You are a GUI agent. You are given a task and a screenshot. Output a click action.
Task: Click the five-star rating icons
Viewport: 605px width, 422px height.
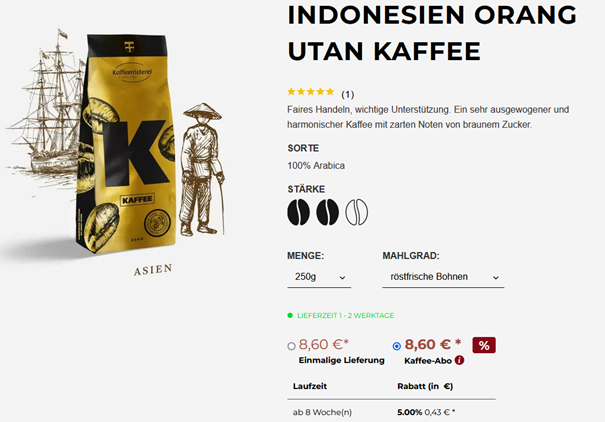(x=311, y=92)
